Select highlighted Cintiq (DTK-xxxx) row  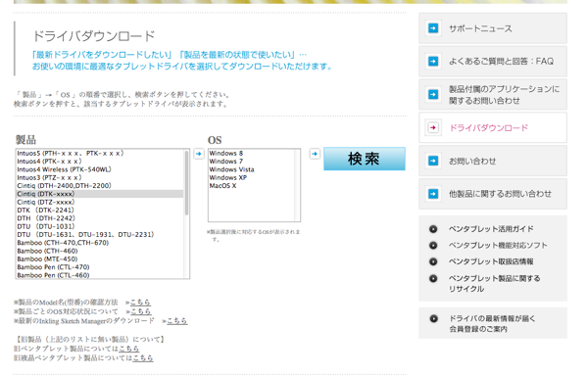(x=100, y=194)
